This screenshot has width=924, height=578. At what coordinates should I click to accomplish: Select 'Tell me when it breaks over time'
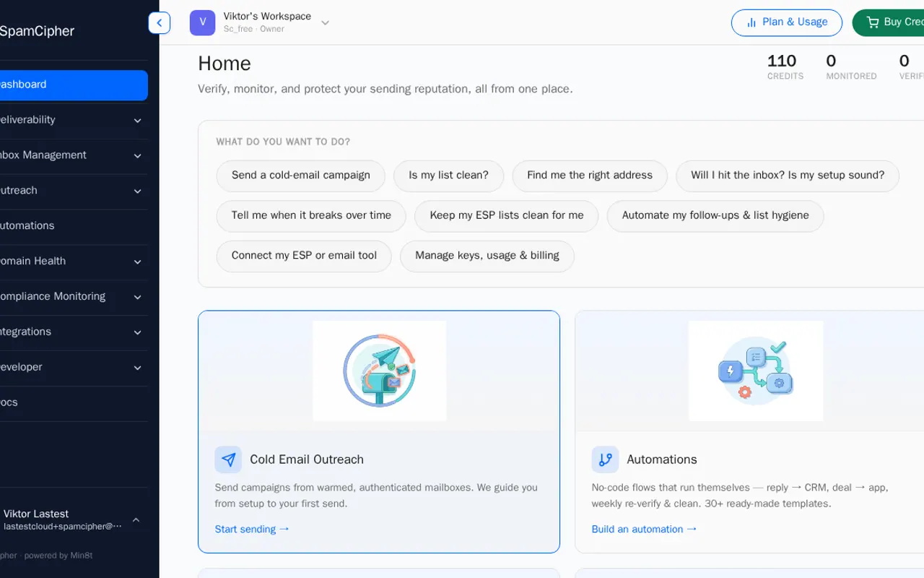click(311, 216)
